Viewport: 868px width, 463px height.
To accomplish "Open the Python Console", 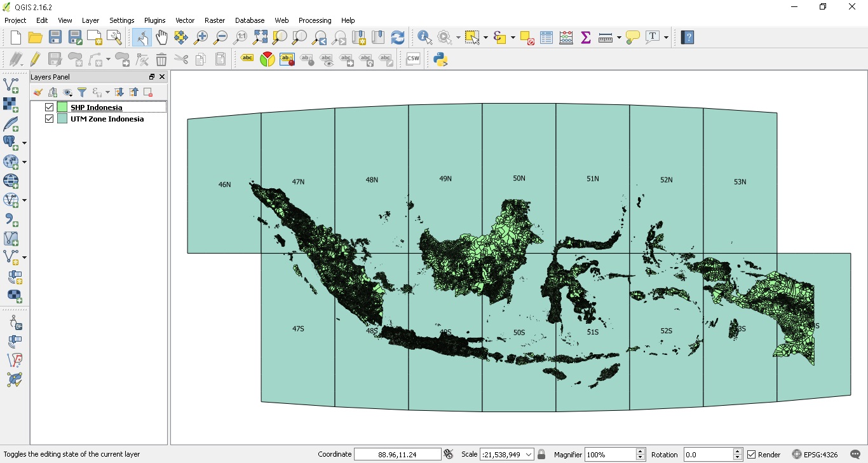I will (x=440, y=59).
